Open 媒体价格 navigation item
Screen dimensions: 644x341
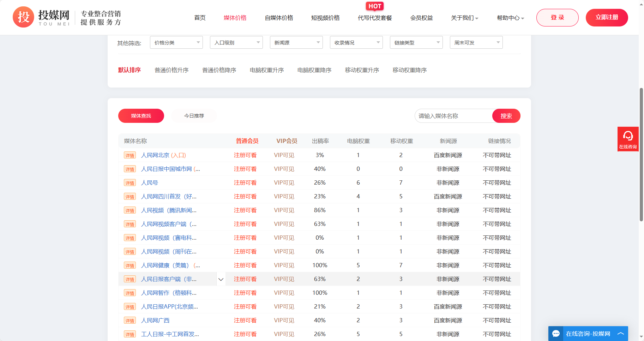click(235, 18)
